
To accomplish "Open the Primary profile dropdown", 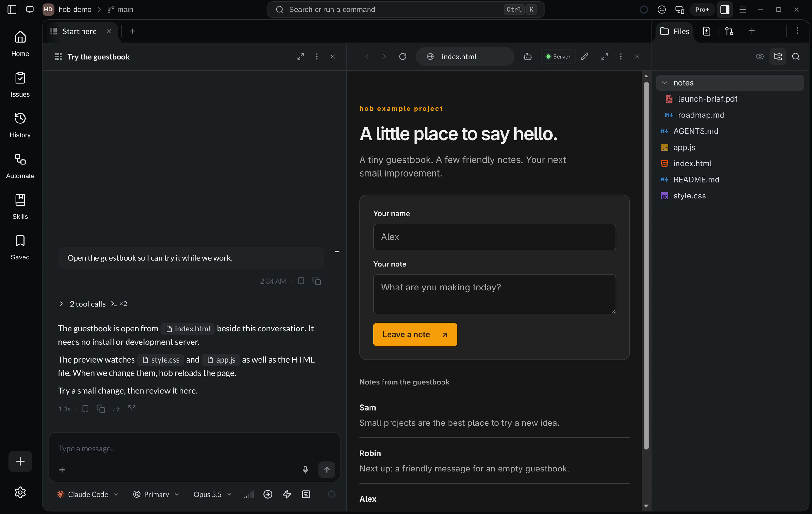I will pyautogui.click(x=156, y=494).
